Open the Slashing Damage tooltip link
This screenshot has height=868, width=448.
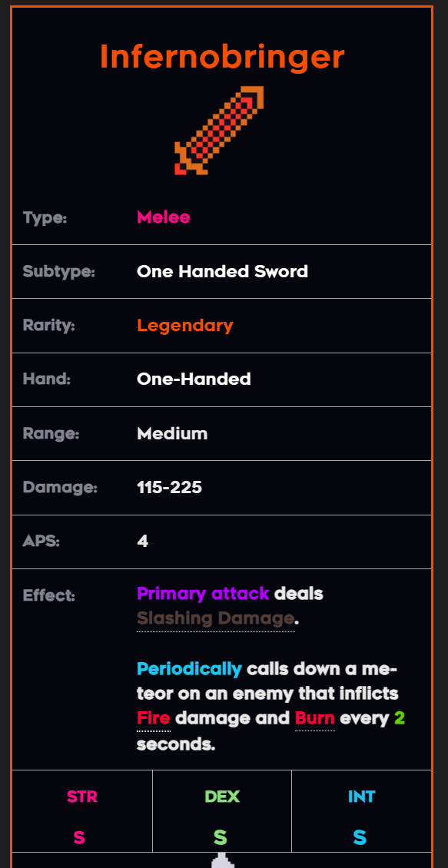pyautogui.click(x=215, y=618)
